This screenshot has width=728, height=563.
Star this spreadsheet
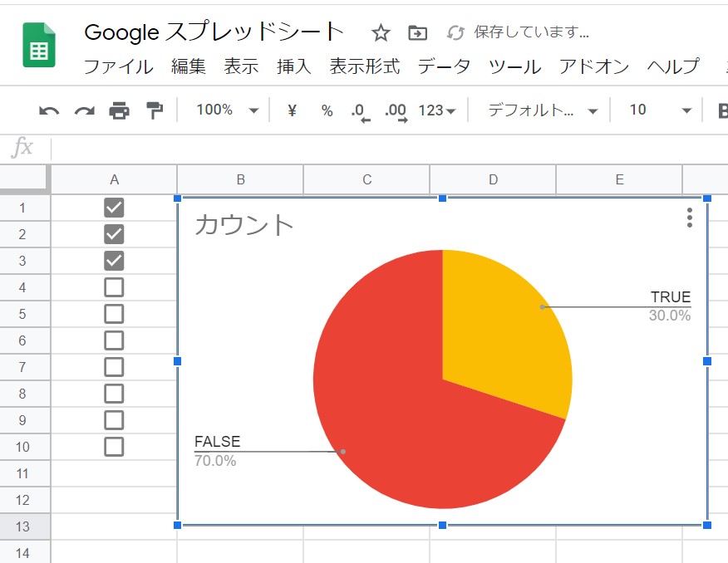click(380, 32)
